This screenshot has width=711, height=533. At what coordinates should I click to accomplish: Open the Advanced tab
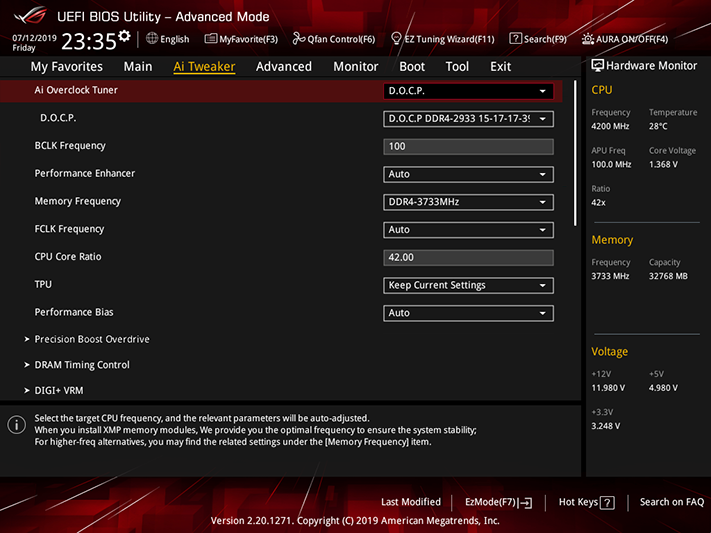tap(284, 67)
